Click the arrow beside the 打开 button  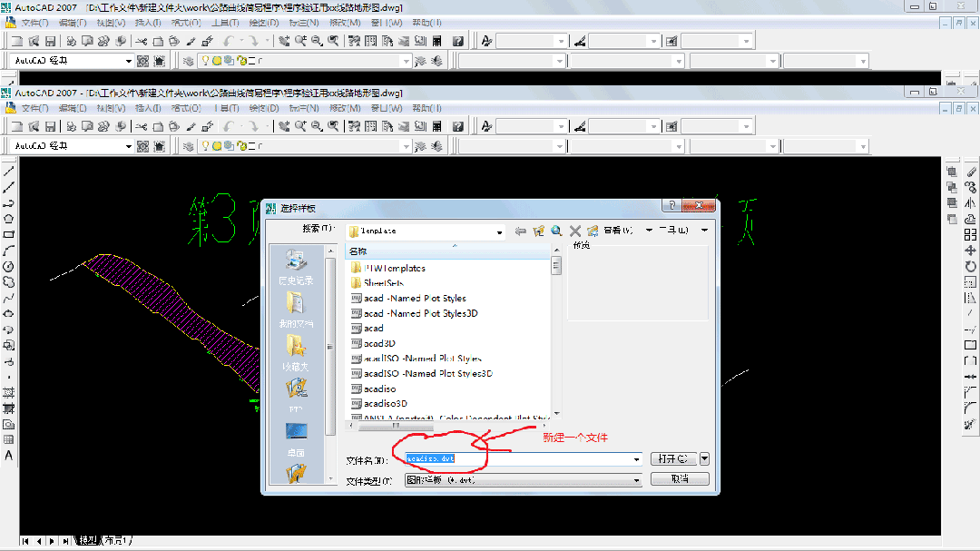pyautogui.click(x=704, y=458)
